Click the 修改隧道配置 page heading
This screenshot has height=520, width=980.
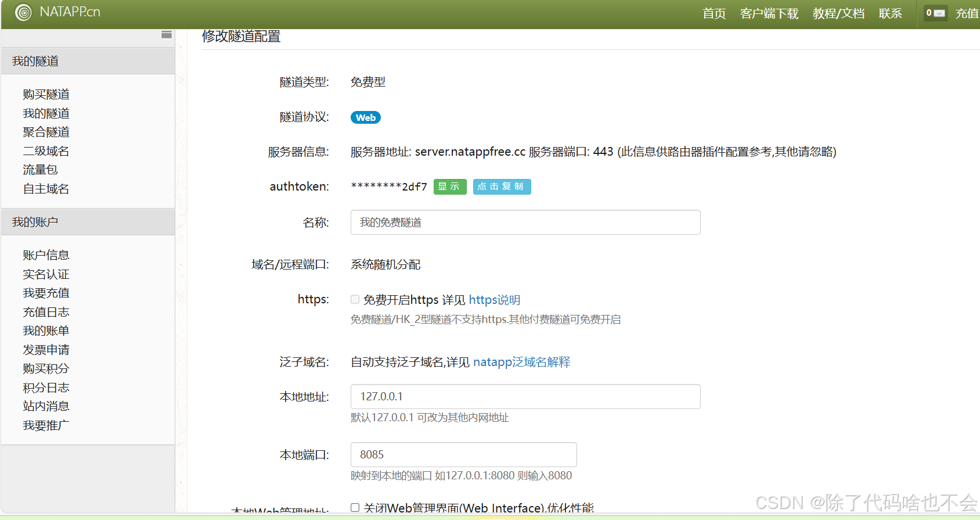point(242,36)
